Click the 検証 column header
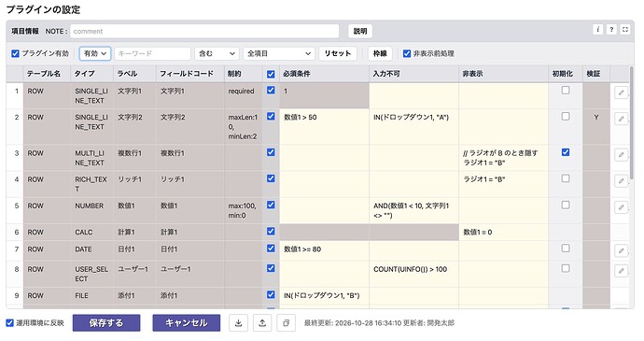The image size is (644, 341). 596,74
